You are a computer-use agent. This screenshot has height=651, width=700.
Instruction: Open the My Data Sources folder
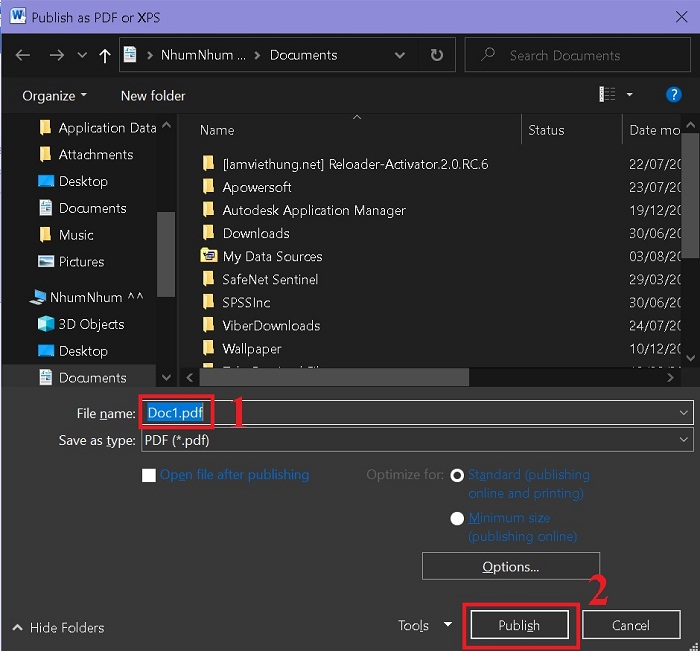point(272,256)
